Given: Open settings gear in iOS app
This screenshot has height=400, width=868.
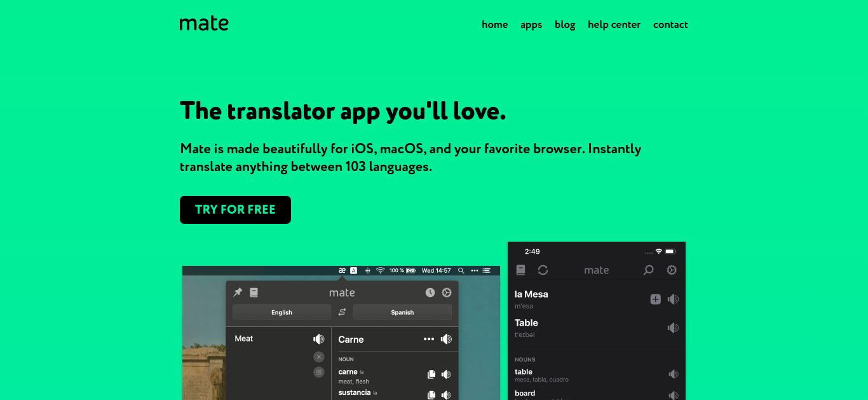Looking at the screenshot, I should (x=672, y=270).
